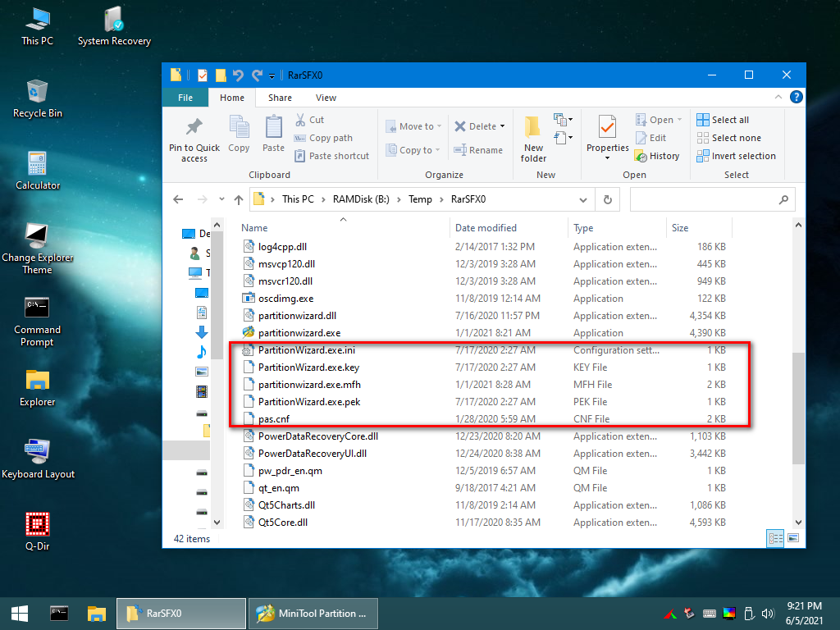Switch to the Home ribbon tab

point(232,98)
